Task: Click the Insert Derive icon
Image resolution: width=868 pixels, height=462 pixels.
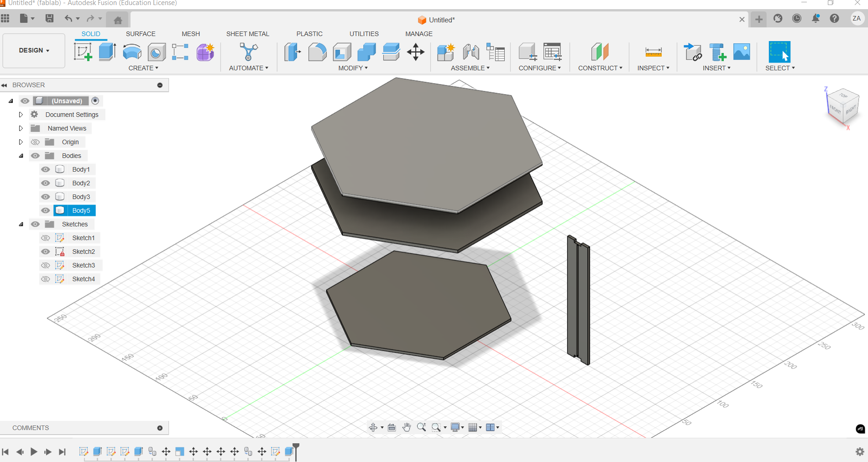Action: [x=693, y=52]
